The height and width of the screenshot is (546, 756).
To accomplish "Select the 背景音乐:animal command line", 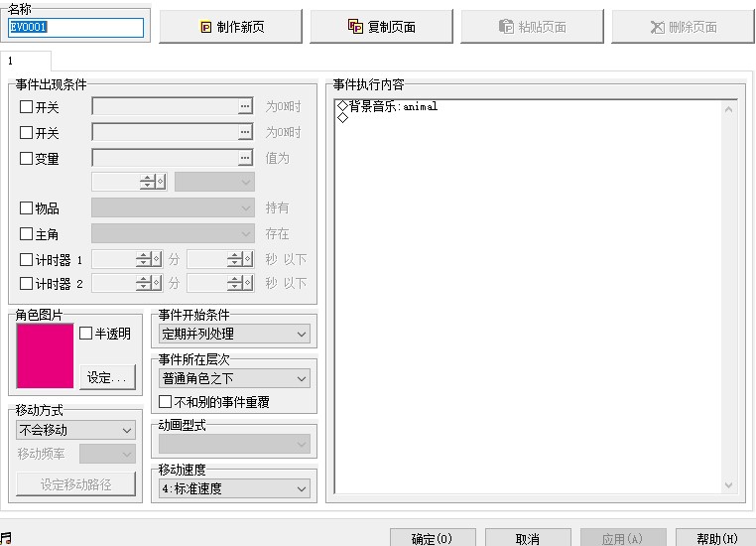I will click(528, 106).
